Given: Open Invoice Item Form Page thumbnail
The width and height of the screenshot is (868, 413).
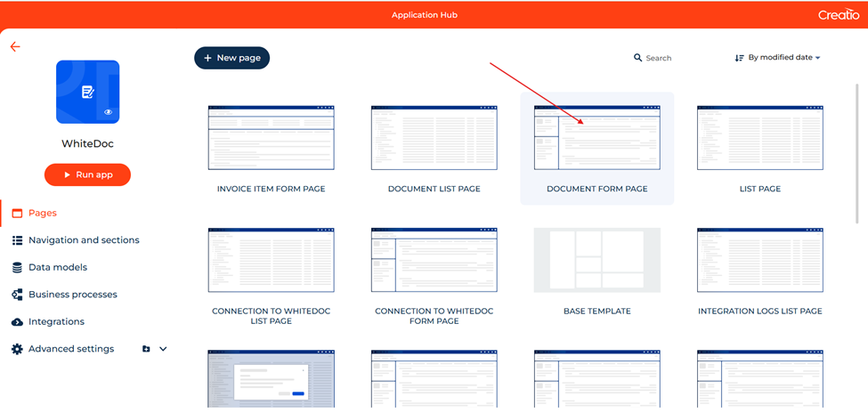Looking at the screenshot, I should [x=272, y=138].
